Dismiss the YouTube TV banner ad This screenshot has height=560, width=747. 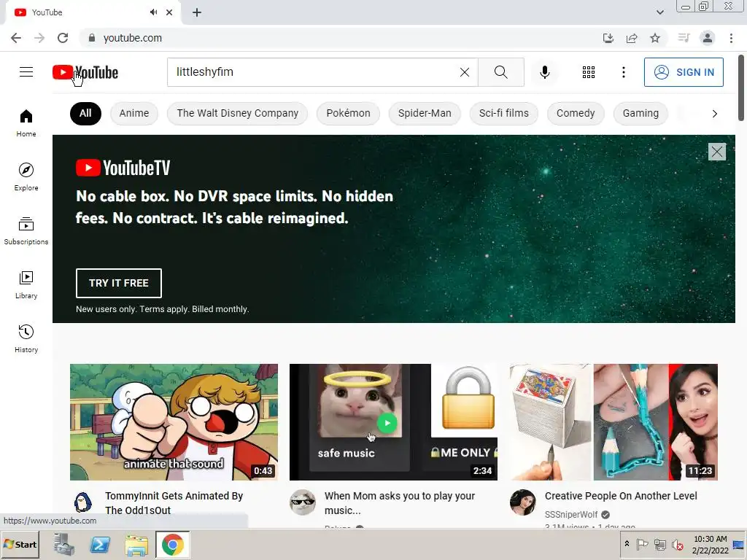pos(716,152)
